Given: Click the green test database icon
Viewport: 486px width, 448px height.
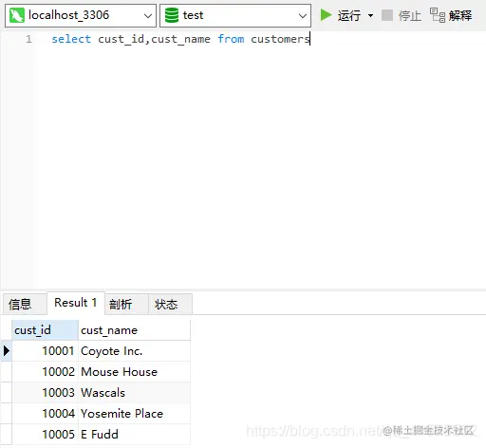Looking at the screenshot, I should pyautogui.click(x=172, y=15).
